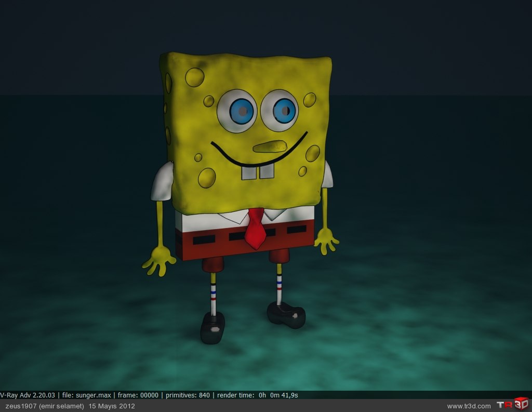Image resolution: width=532 pixels, height=412 pixels.
Task: Click the 'frame: 00000' stamp text
Action: [138, 395]
